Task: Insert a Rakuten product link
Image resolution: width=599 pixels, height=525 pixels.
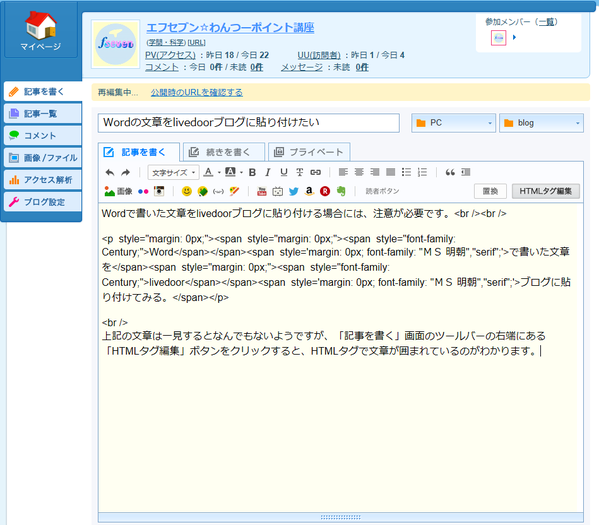Action: [x=325, y=191]
